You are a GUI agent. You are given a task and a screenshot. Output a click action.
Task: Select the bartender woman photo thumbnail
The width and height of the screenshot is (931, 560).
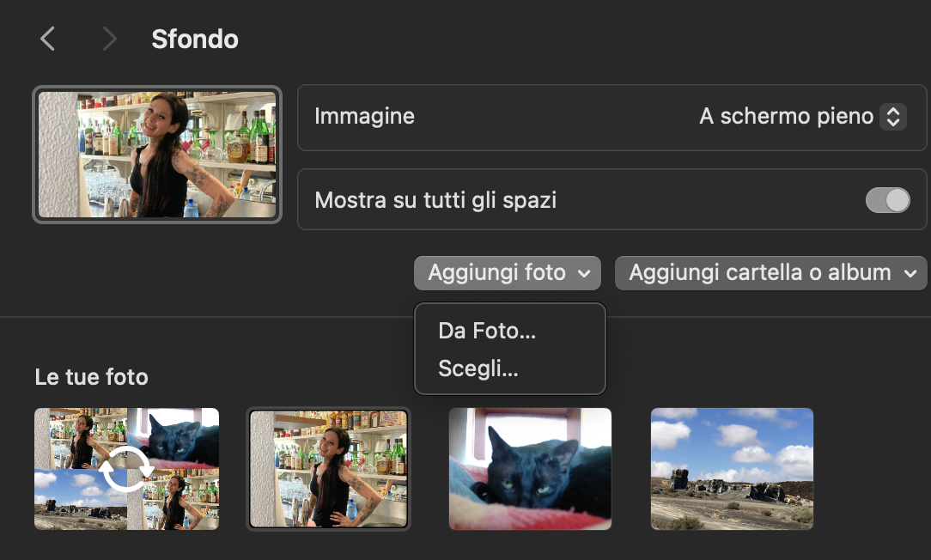[x=328, y=469]
